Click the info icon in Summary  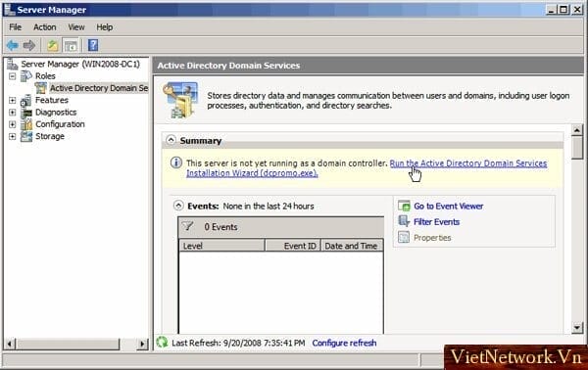click(176, 162)
